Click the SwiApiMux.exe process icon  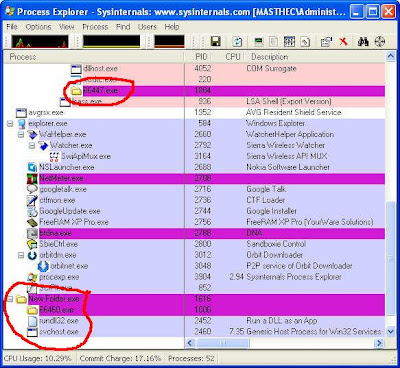coord(54,157)
